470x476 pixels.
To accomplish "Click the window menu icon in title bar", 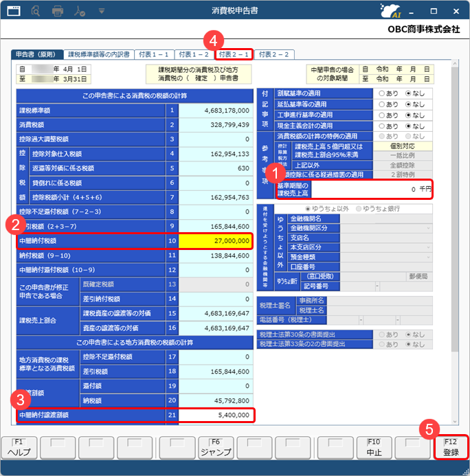I will pos(14,11).
